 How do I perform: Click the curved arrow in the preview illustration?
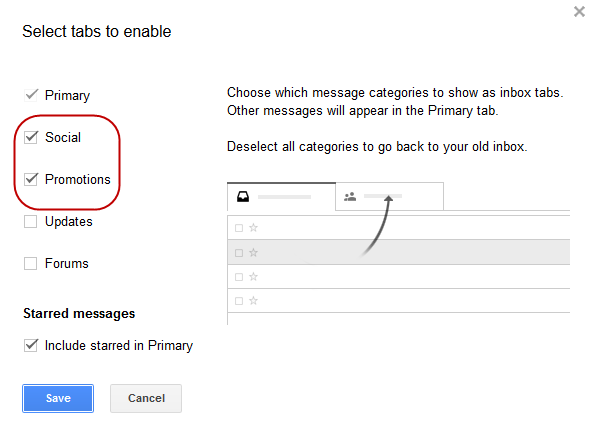coord(377,226)
